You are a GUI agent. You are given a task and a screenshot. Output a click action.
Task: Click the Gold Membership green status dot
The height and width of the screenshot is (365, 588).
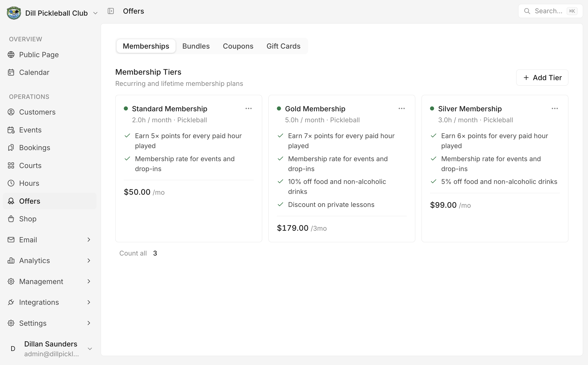279,109
